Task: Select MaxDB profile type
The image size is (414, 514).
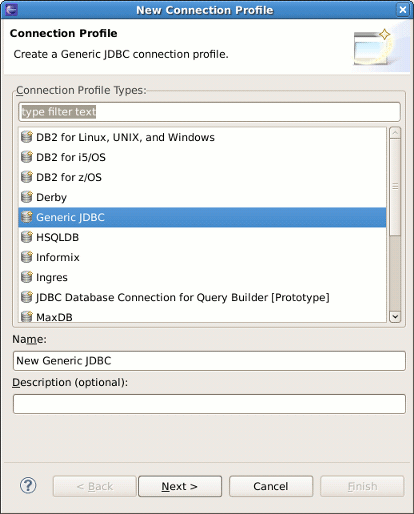Action: [54, 317]
